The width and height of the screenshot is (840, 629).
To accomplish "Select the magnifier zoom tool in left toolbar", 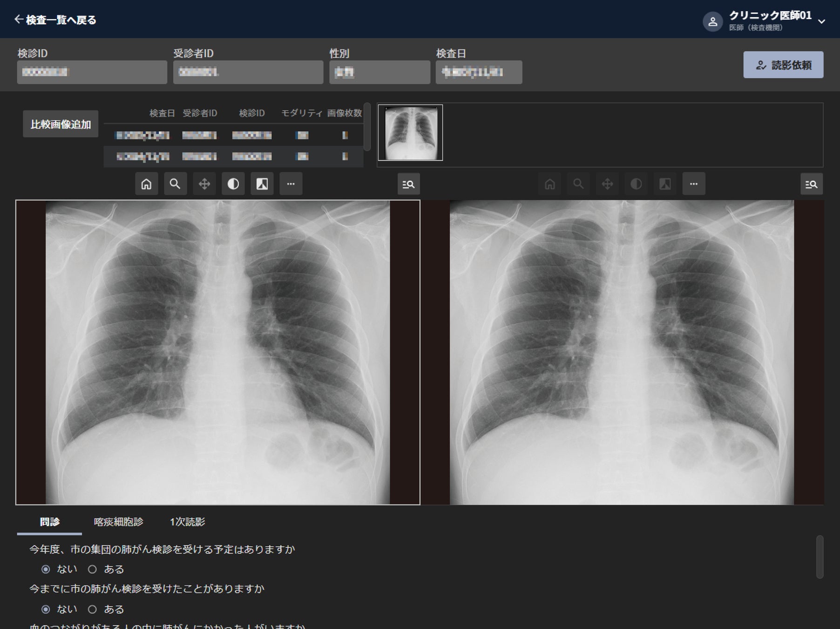I will pyautogui.click(x=175, y=184).
